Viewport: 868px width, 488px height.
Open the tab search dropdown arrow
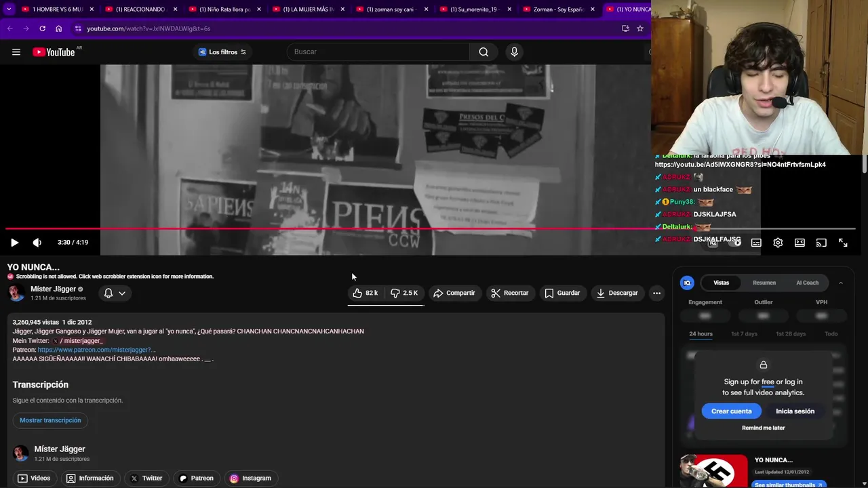9,9
